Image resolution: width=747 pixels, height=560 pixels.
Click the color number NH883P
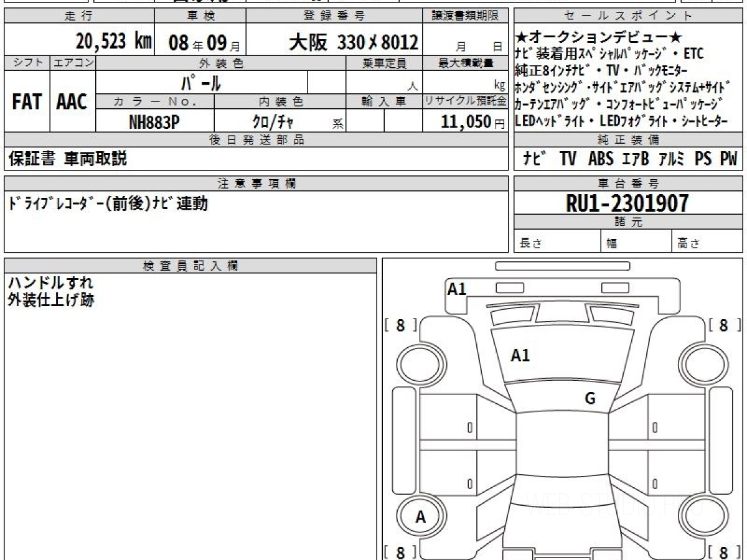point(154,122)
